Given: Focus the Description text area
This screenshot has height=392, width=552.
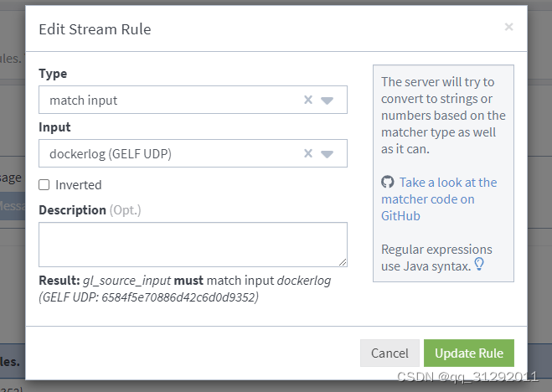Looking at the screenshot, I should click(193, 245).
